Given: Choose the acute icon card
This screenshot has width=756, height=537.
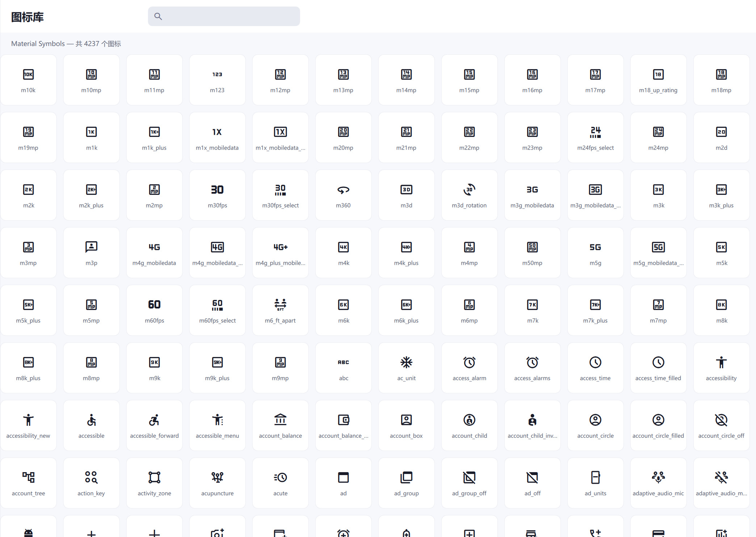Looking at the screenshot, I should click(x=280, y=483).
